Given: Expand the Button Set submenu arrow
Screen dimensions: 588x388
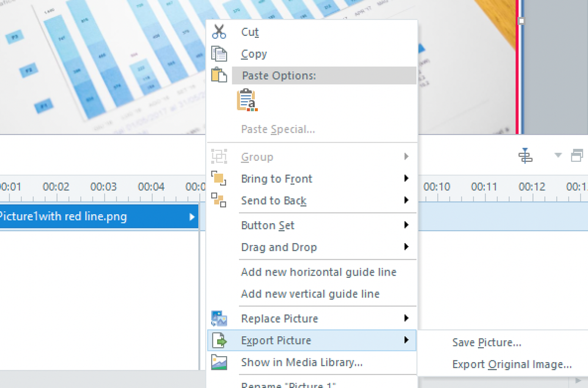Looking at the screenshot, I should pyautogui.click(x=406, y=225).
